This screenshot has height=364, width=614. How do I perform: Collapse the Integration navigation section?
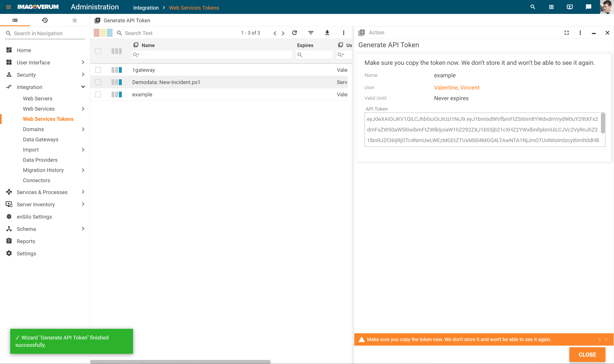[x=83, y=87]
